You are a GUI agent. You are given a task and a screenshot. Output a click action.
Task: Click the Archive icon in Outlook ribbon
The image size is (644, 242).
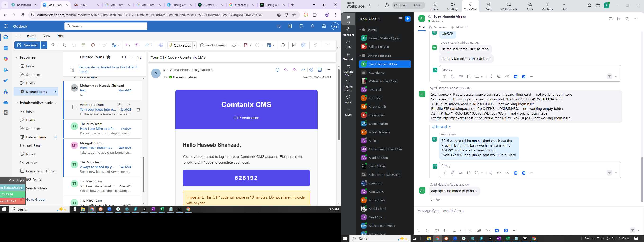[x=84, y=45]
